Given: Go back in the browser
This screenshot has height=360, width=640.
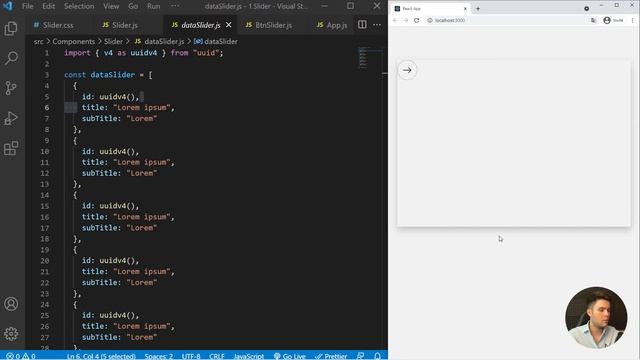Looking at the screenshot, I should tap(395, 20).
